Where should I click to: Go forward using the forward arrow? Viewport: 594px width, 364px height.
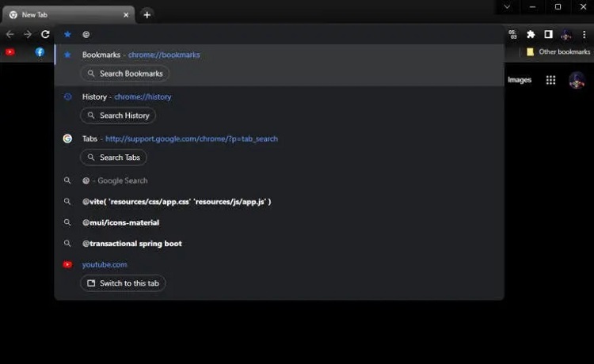(28, 35)
